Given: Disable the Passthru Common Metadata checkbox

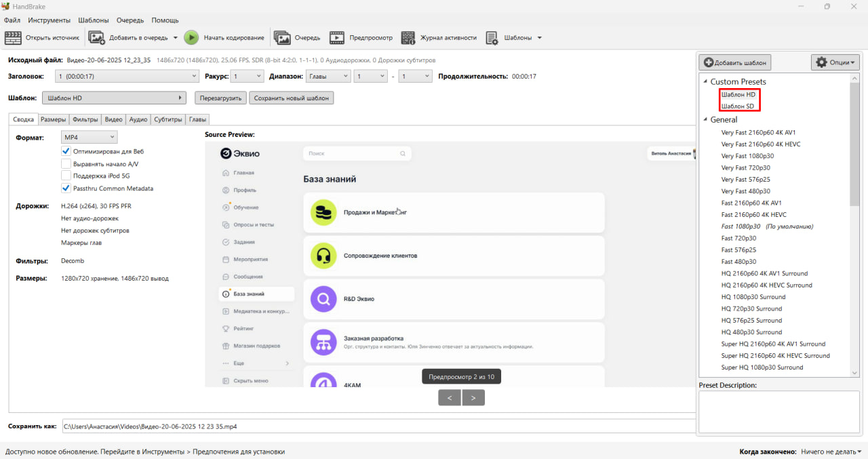Looking at the screenshot, I should [66, 188].
